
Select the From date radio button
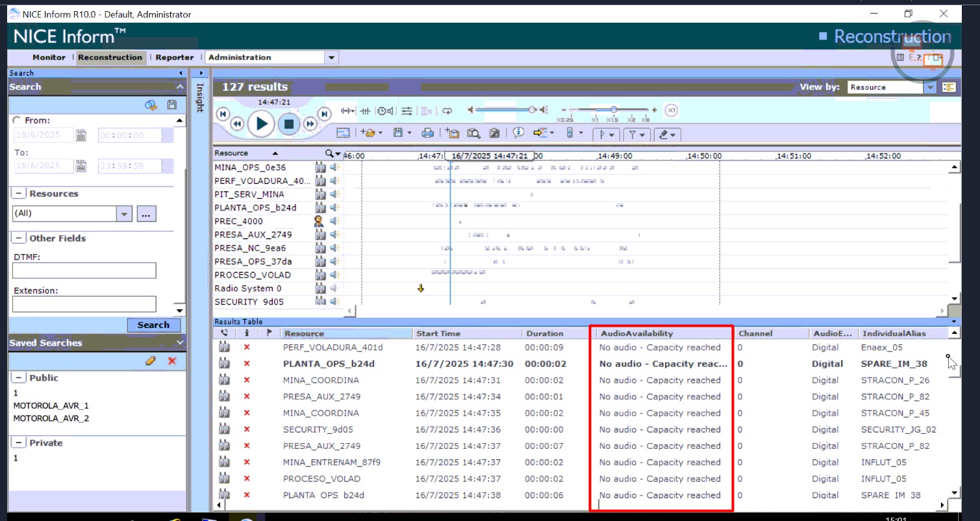[16, 120]
